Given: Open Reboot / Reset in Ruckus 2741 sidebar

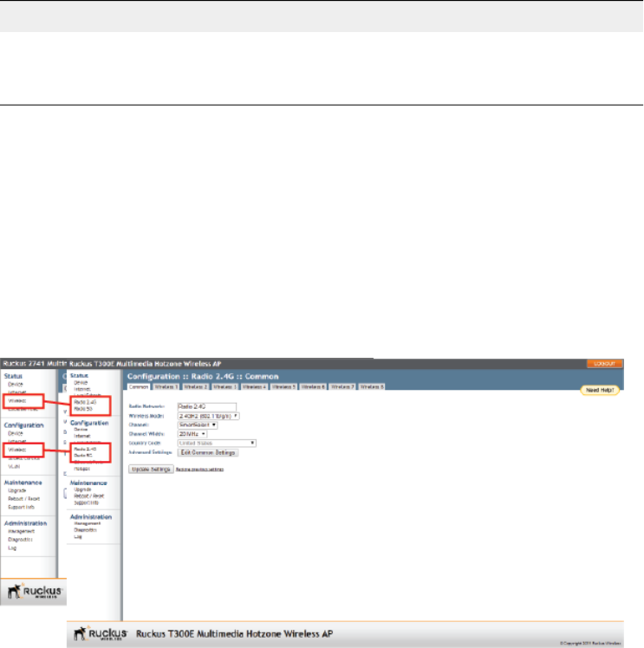Looking at the screenshot, I should point(24,499).
